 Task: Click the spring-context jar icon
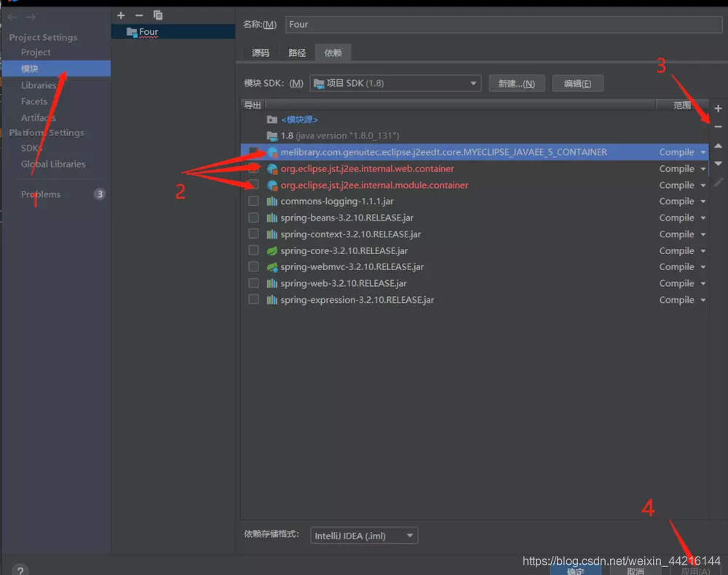(x=272, y=234)
